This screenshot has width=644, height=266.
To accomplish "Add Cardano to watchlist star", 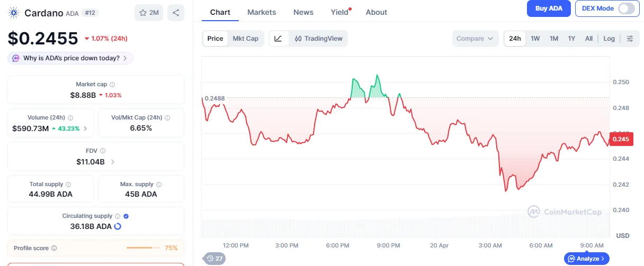I will tap(143, 13).
